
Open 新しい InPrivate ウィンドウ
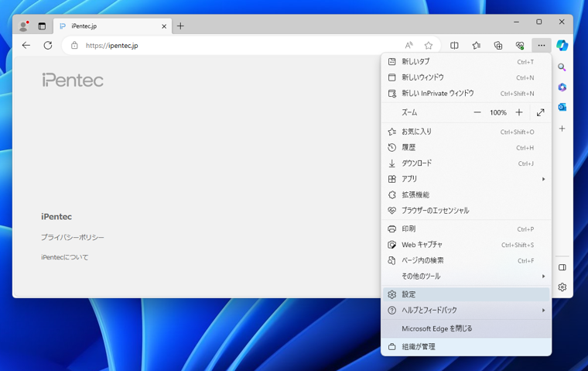(466, 93)
